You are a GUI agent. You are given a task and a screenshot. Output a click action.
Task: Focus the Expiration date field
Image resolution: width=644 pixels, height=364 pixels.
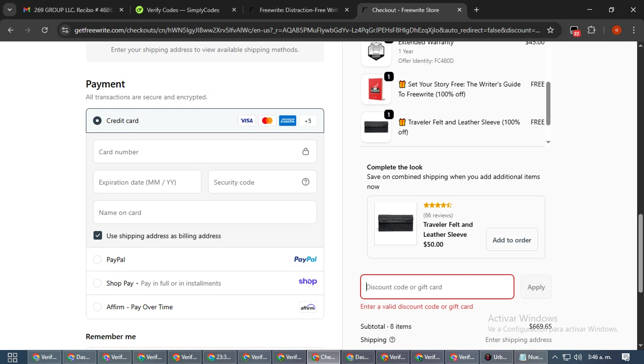tap(147, 182)
